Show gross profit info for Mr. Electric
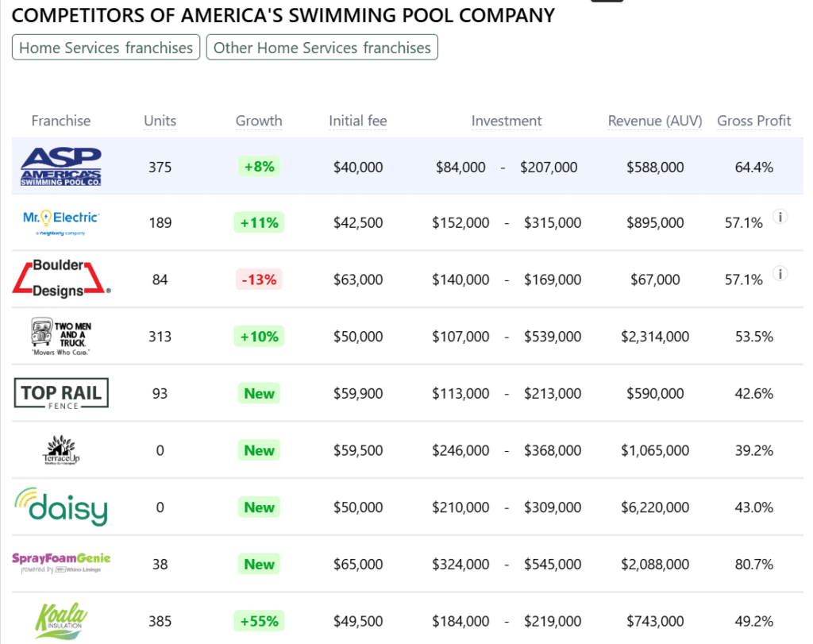 click(780, 217)
